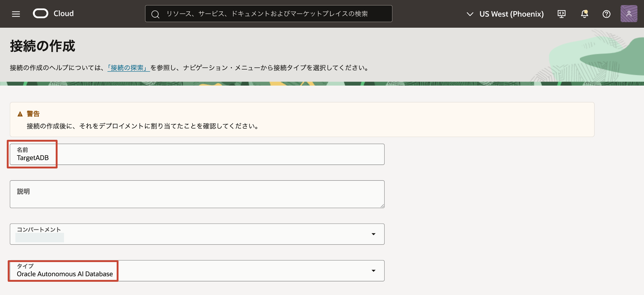
Task: Launch Cloud Shell from the top bar
Action: 561,14
